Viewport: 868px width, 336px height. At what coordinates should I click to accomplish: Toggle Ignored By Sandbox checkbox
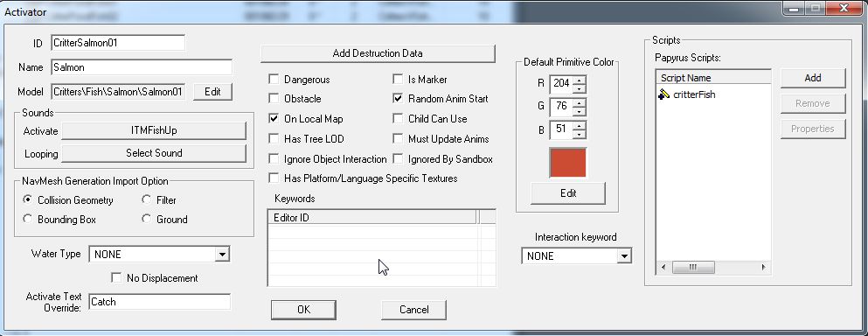398,159
